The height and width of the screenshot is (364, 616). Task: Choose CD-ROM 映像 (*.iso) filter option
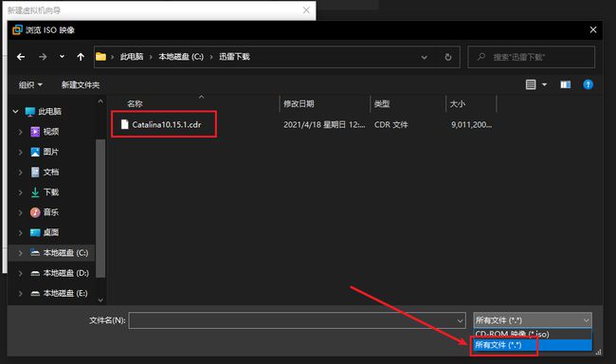(x=533, y=334)
